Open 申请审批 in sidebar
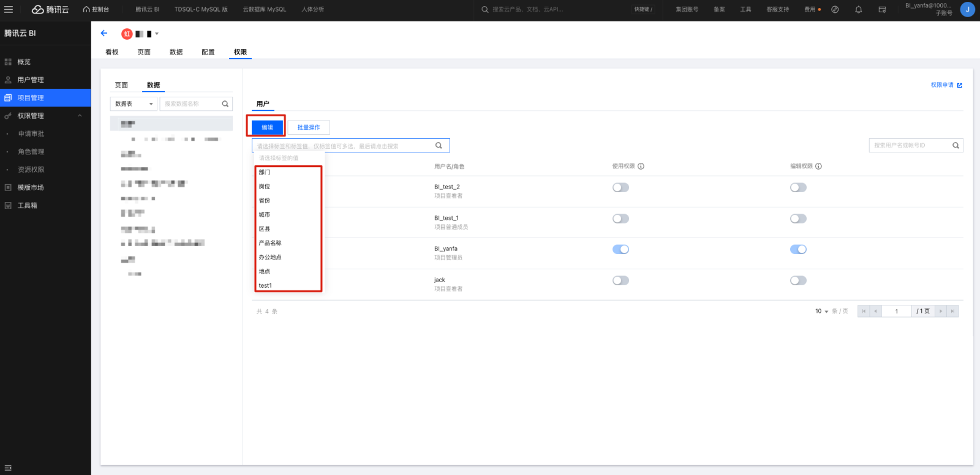The height and width of the screenshot is (475, 980). coord(31,133)
